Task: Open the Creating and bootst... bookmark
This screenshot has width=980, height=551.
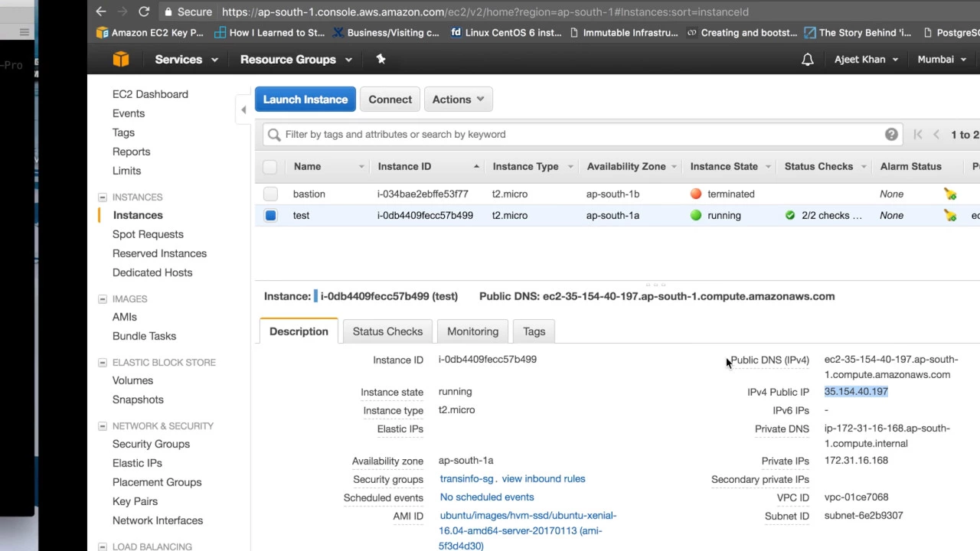Action: 742,32
